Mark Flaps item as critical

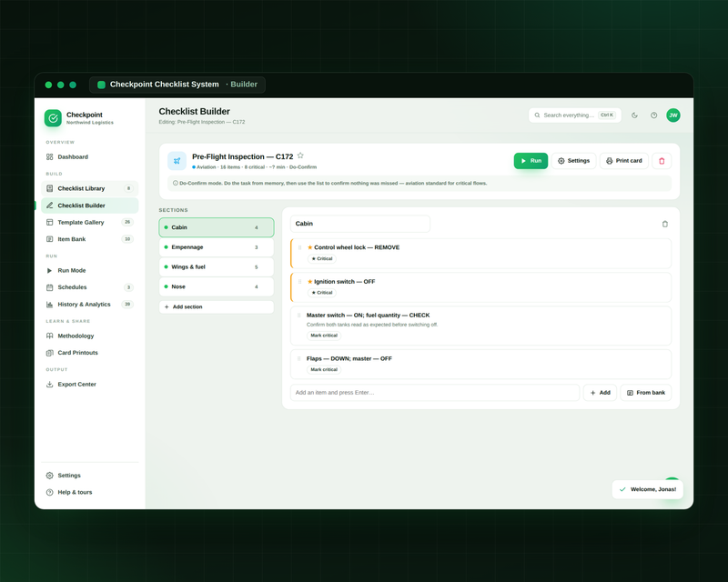[324, 369]
